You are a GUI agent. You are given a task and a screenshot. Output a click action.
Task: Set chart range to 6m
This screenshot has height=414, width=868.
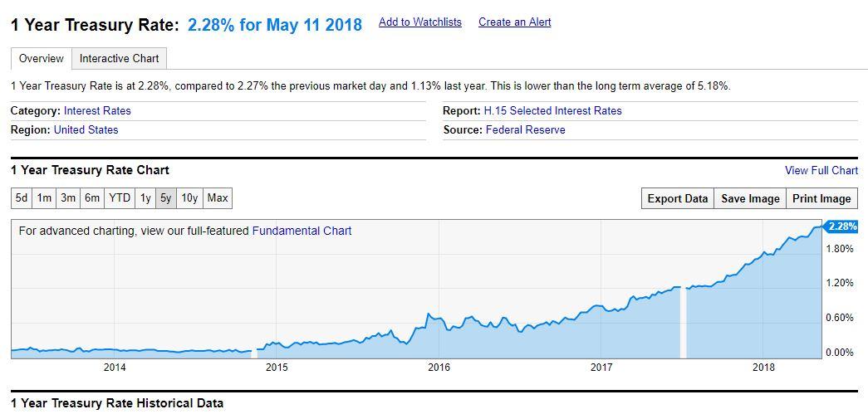coord(92,198)
